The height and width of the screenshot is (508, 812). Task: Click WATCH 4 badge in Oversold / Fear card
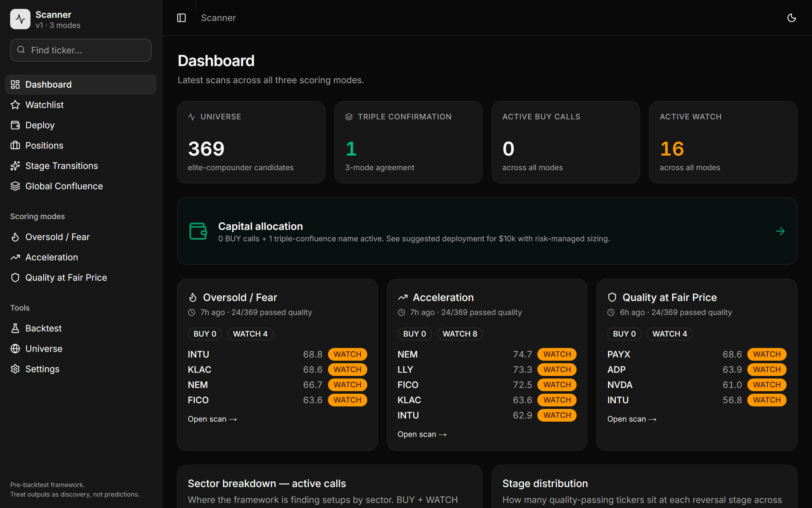coord(250,334)
